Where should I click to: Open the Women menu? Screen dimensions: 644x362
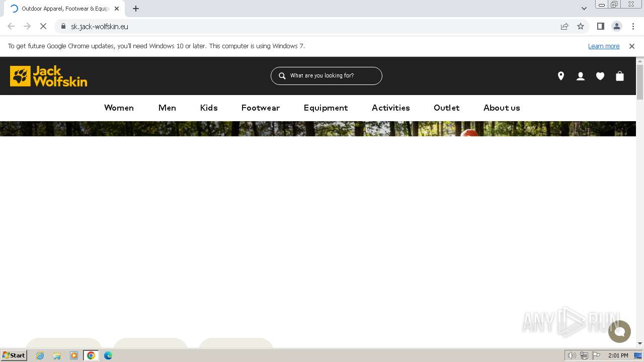tap(119, 108)
